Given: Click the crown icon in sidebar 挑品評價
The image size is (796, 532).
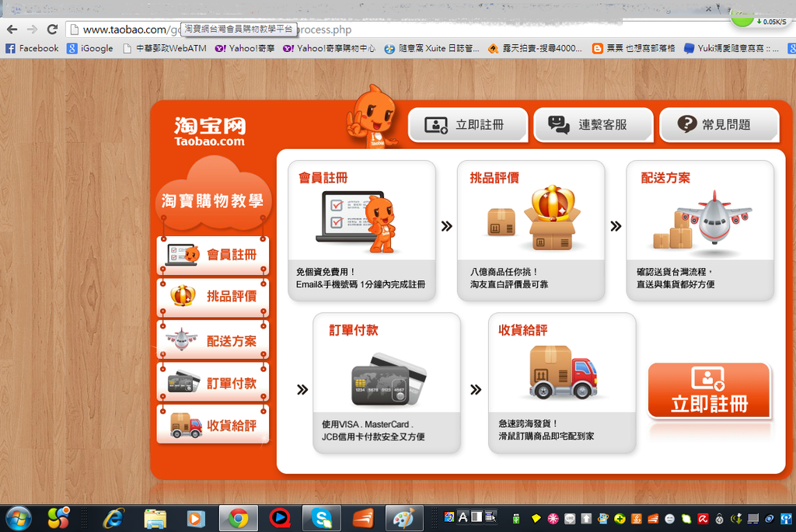Looking at the screenshot, I should [183, 296].
